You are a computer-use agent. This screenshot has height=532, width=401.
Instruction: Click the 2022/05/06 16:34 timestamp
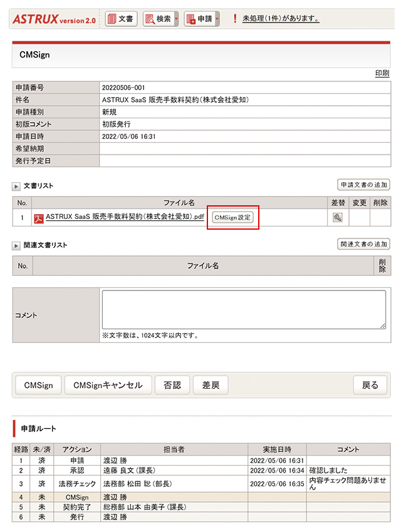pyautogui.click(x=277, y=470)
